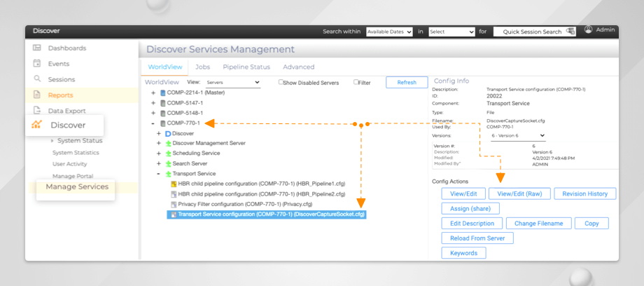Screen dimensions: 644x286
Task: Open the Pipeline Status tab
Action: [x=246, y=67]
